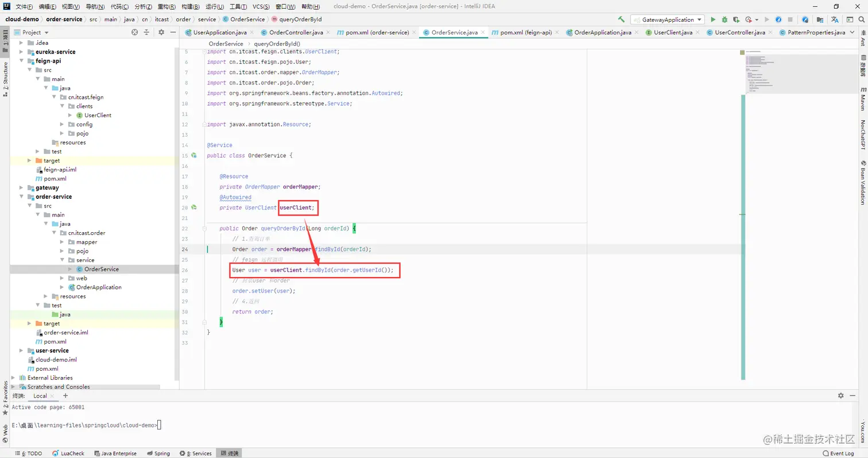
Task: Expand the mapper package under cn.itcast.order
Action: coord(62,242)
